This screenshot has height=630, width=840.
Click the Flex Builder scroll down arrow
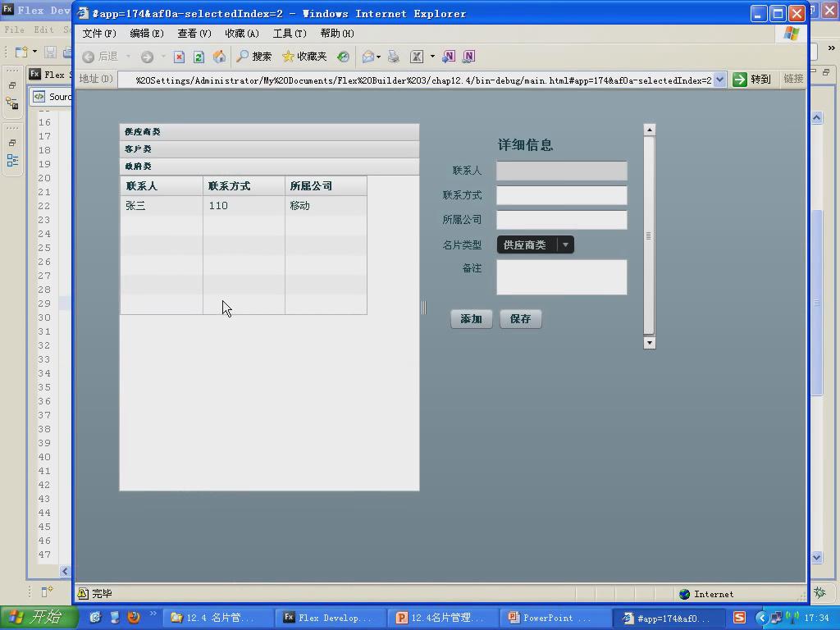(x=816, y=557)
